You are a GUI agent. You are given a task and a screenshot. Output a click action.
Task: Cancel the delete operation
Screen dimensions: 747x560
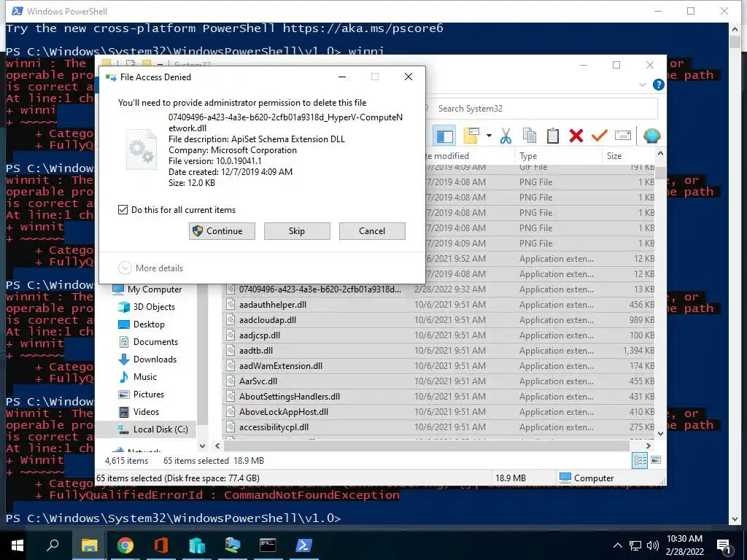coord(372,231)
